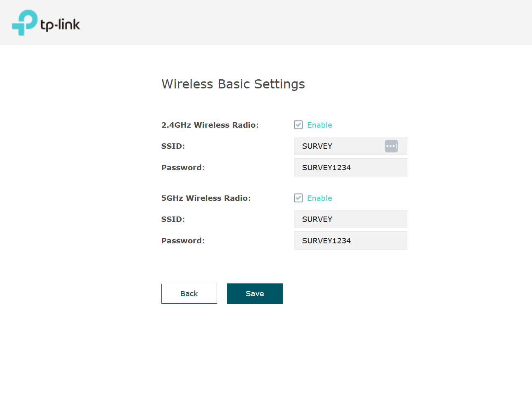The image size is (532, 402).
Task: Save the wireless settings
Action: [255, 294]
